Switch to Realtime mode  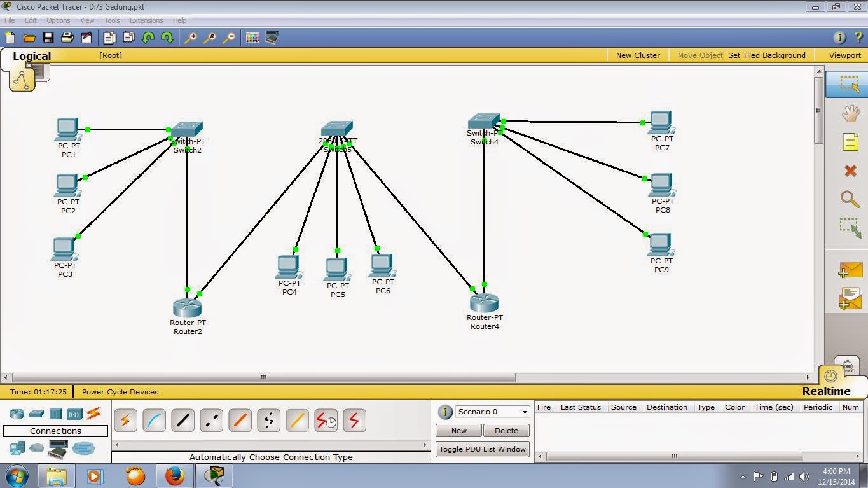click(826, 391)
